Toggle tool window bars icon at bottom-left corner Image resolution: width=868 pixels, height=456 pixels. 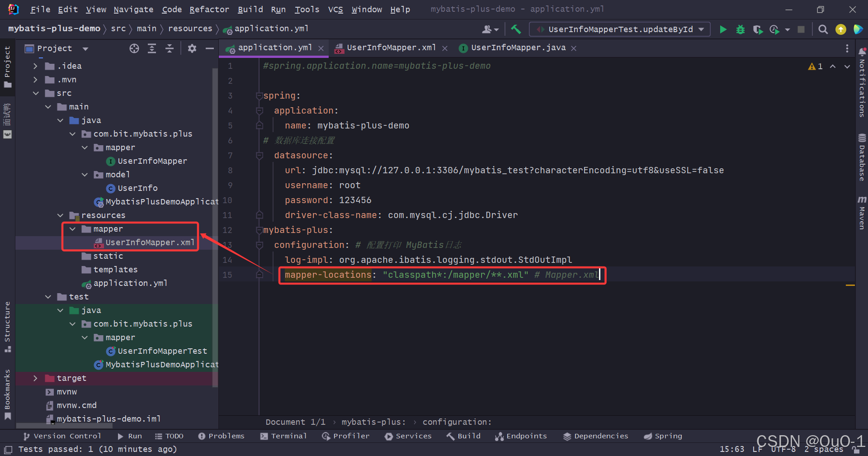(x=8, y=450)
